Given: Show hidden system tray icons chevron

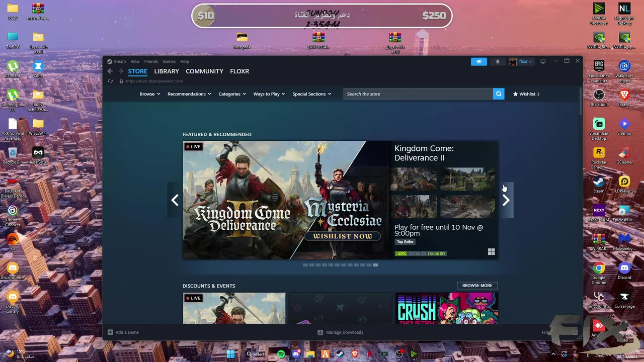Looking at the screenshot, I should pyautogui.click(x=553, y=354).
